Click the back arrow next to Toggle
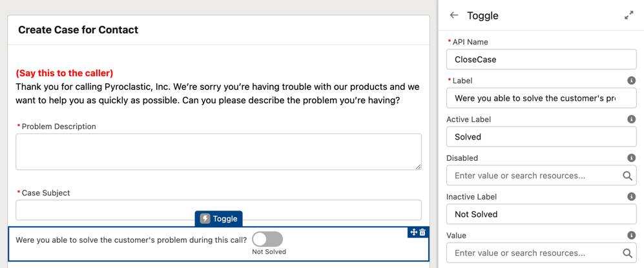Image resolution: width=644 pixels, height=268 pixels. tap(454, 15)
